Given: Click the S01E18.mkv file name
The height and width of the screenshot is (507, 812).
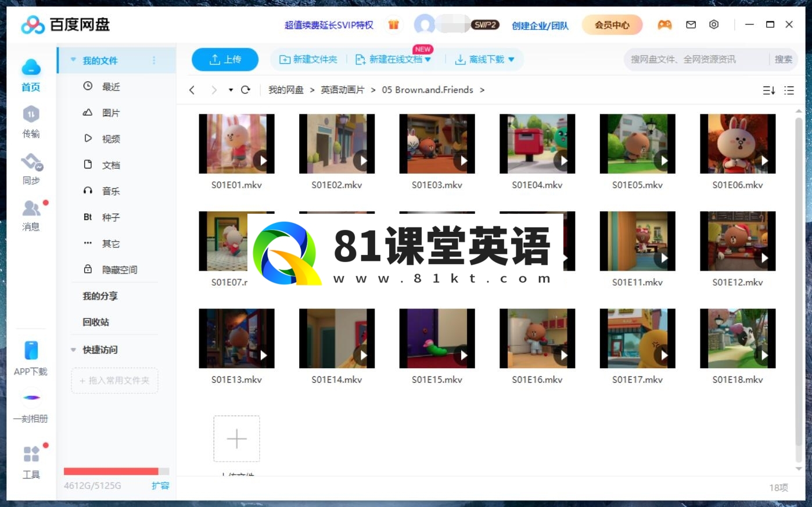Looking at the screenshot, I should tap(738, 380).
